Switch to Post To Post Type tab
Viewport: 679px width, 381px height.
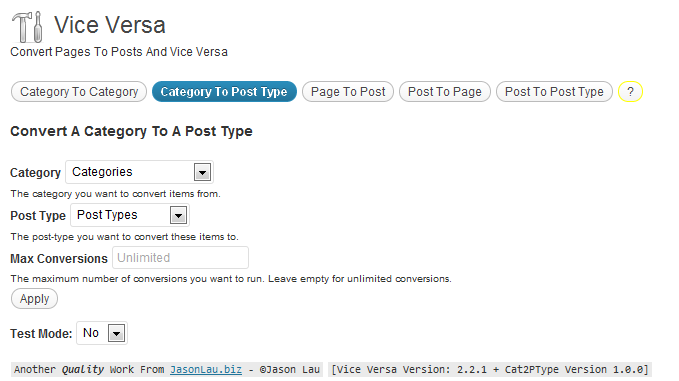tap(554, 91)
